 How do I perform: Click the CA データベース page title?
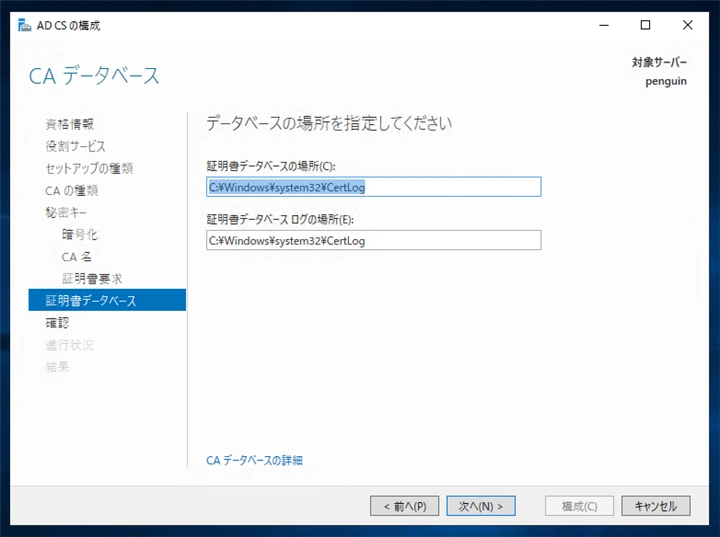(94, 76)
